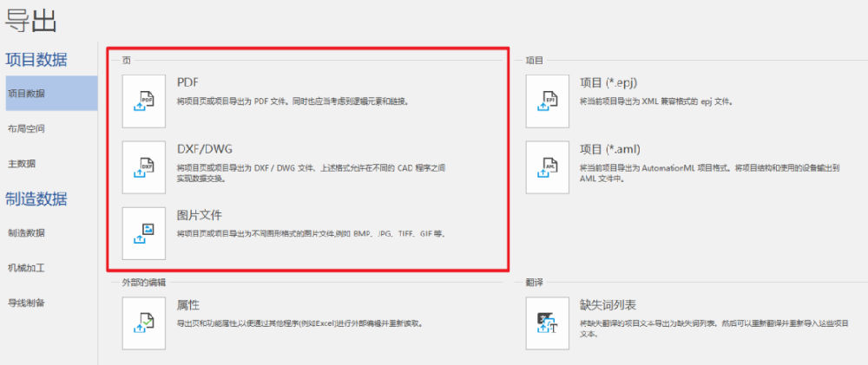The width and height of the screenshot is (868, 365).
Task: Click the 属性 export icon
Action: tap(144, 323)
